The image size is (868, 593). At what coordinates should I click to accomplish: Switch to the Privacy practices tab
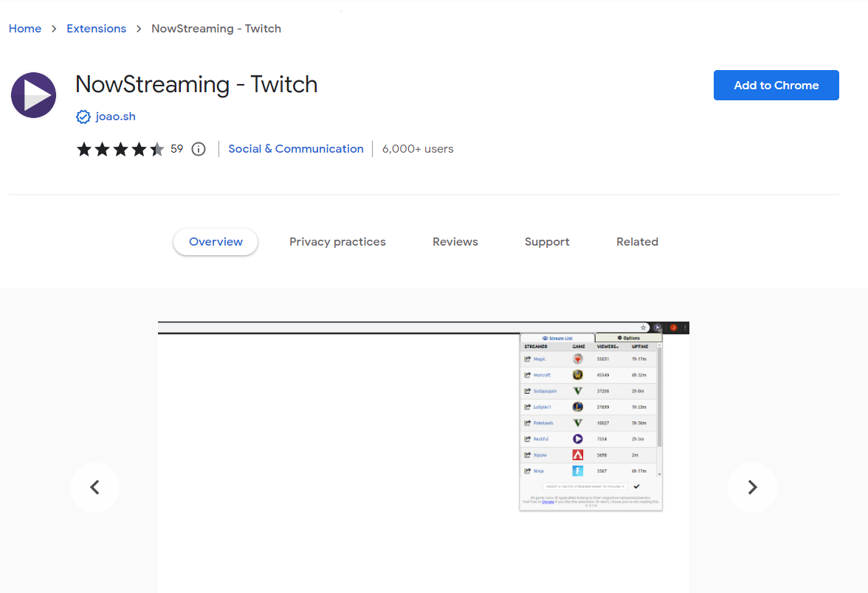pos(337,241)
